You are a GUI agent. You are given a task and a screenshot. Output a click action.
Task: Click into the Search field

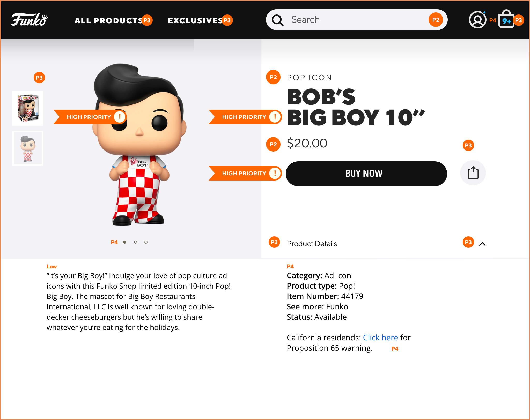(357, 20)
